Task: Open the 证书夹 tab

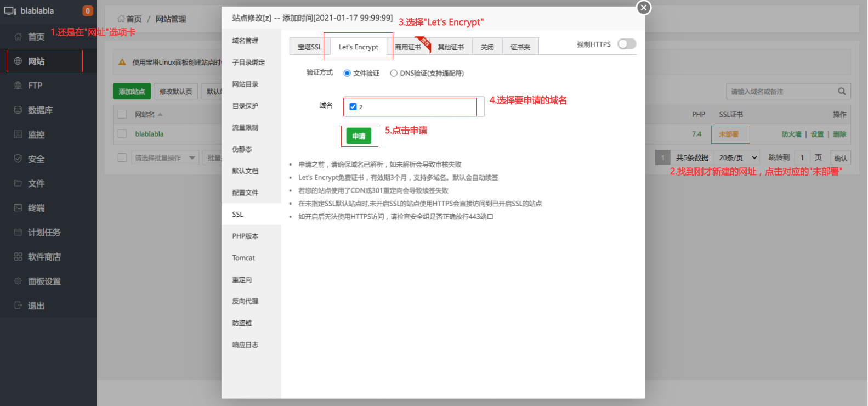Action: [x=520, y=47]
